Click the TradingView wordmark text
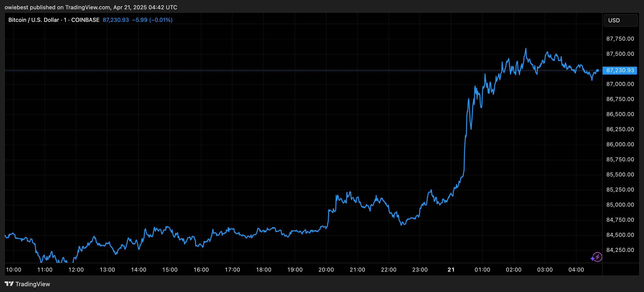644x292 pixels. 33,284
